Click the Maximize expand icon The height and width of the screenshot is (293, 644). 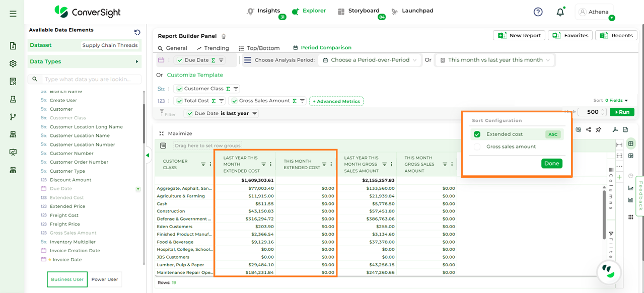[162, 133]
